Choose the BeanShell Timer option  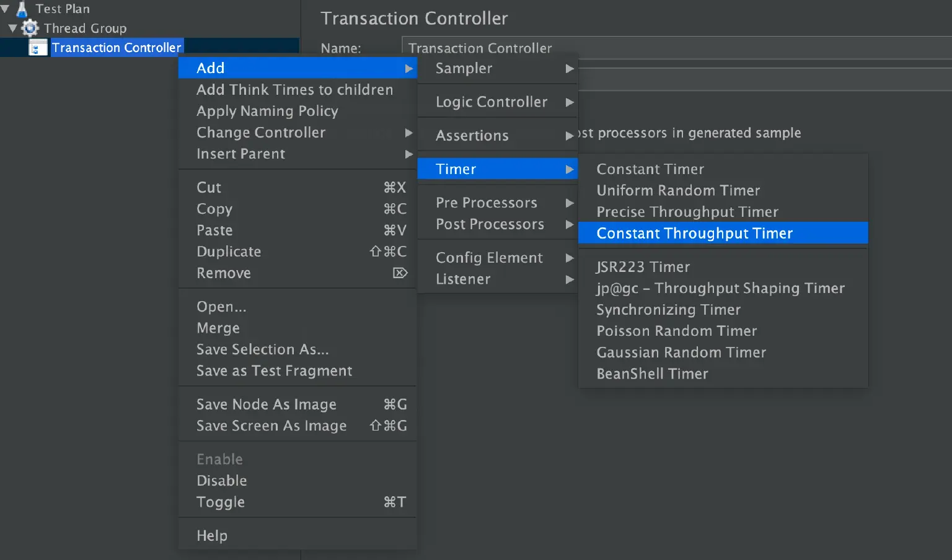[x=652, y=374]
